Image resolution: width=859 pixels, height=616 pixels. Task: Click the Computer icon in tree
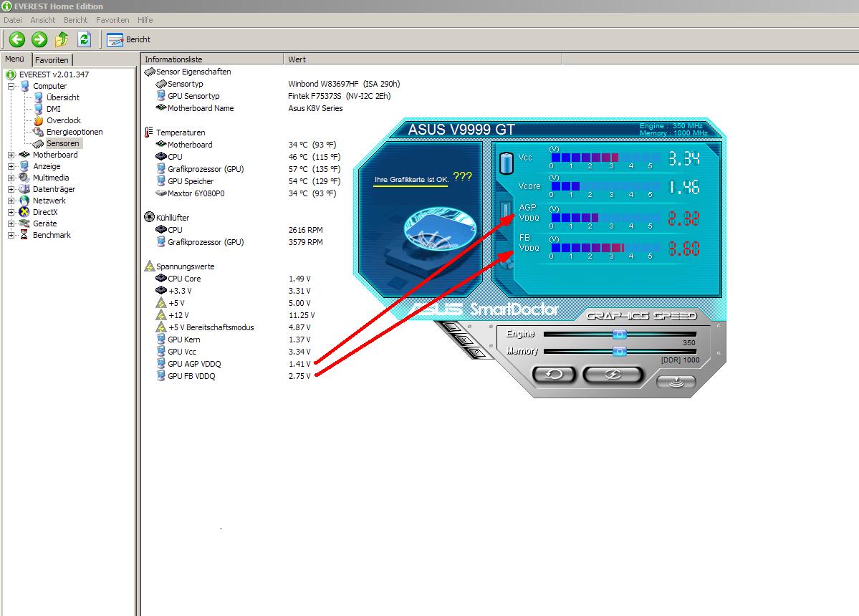24,86
